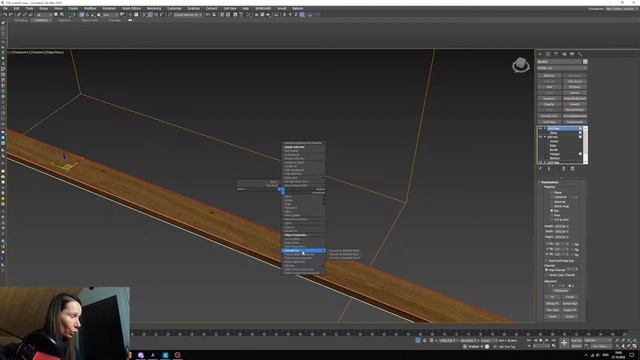This screenshot has width=640, height=360.
Task: Choose Convert to Editable Mesh in submenu
Action: (x=344, y=251)
